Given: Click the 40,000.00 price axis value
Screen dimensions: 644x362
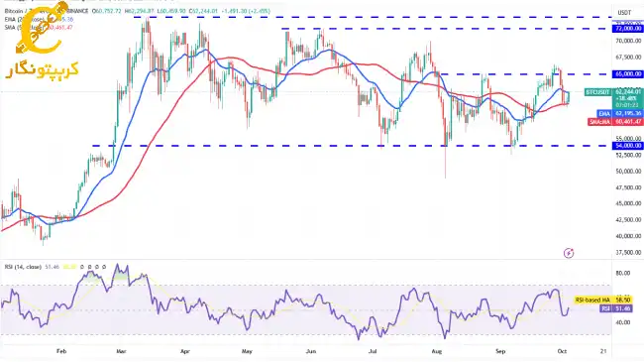Looking at the screenshot, I should [x=628, y=236].
